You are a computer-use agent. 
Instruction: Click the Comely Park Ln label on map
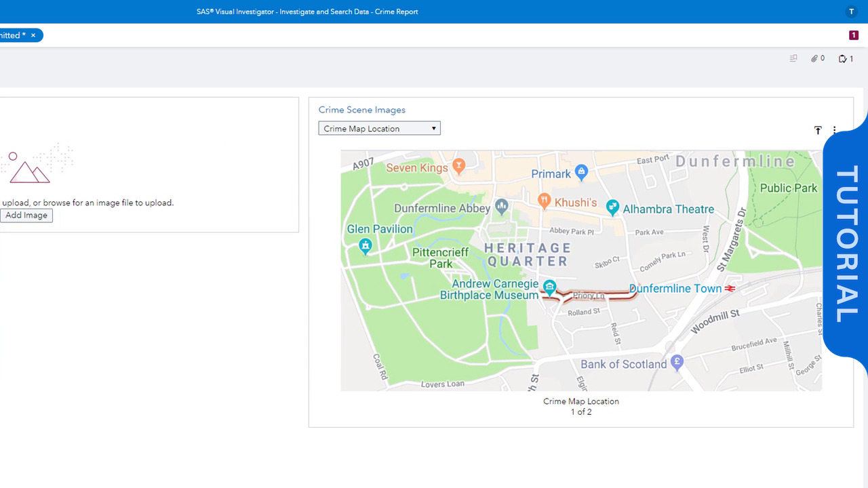point(663,261)
